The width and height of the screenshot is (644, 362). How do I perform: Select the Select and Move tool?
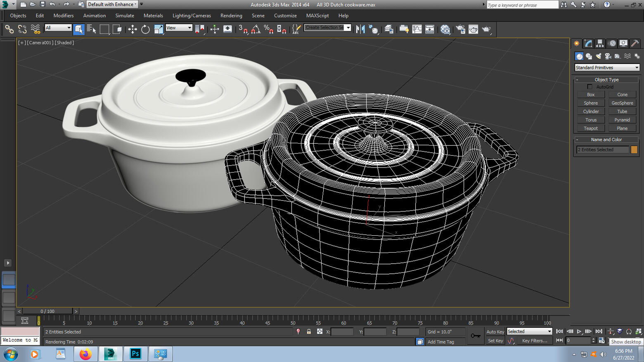pos(133,29)
